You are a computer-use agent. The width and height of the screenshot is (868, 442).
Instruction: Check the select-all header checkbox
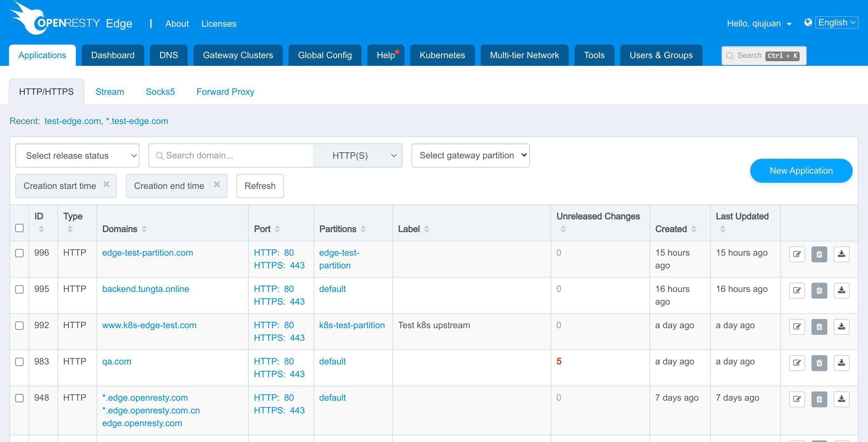(20, 228)
